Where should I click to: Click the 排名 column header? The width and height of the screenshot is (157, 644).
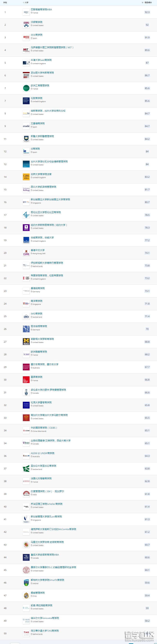point(5,2)
